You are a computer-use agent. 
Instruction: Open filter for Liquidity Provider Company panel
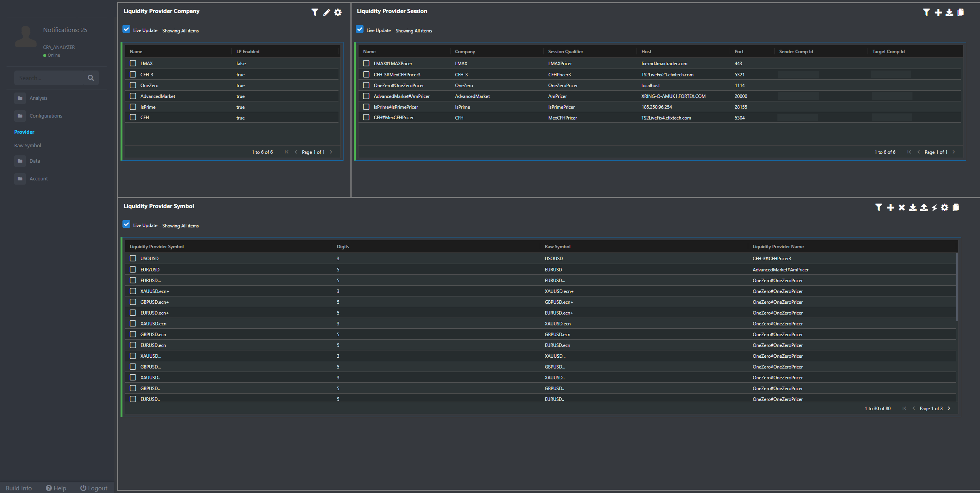pyautogui.click(x=315, y=13)
